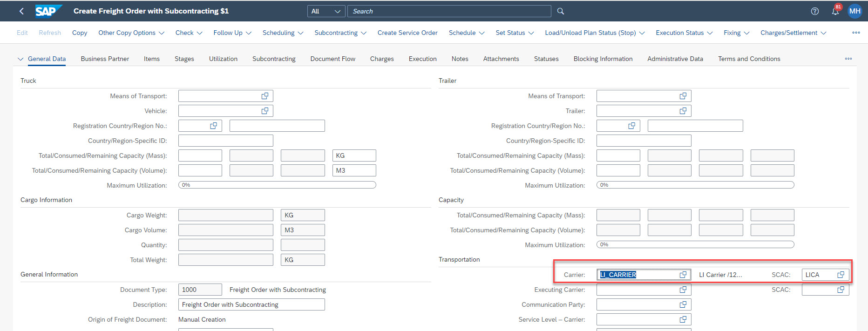The image size is (868, 331).
Task: Open the MH user profile avatar
Action: point(855,11)
